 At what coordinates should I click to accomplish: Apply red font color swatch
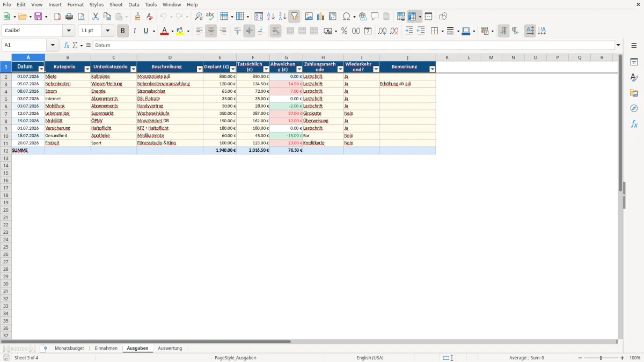164,31
